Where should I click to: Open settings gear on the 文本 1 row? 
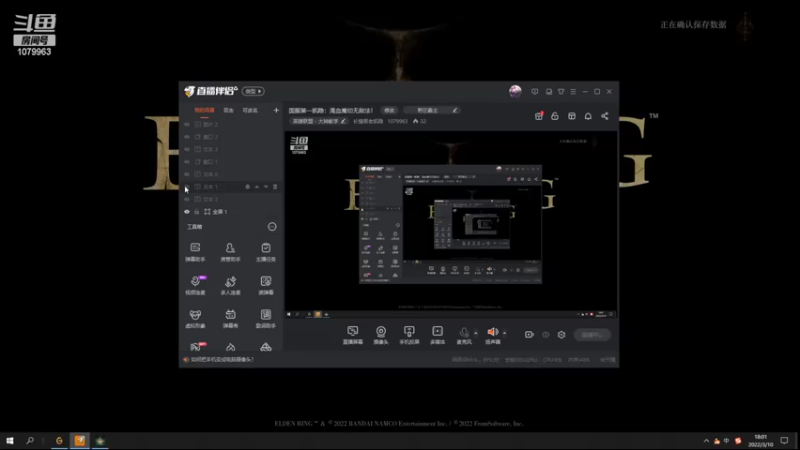coord(247,187)
